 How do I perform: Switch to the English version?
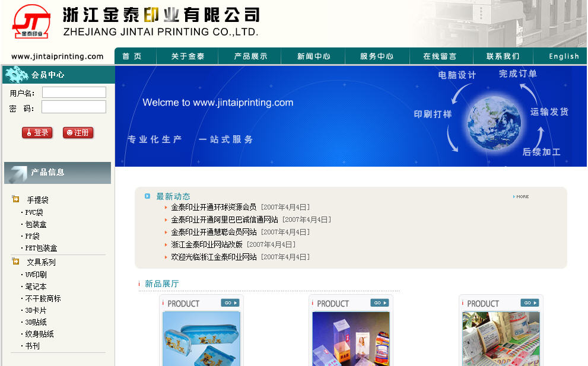(564, 56)
